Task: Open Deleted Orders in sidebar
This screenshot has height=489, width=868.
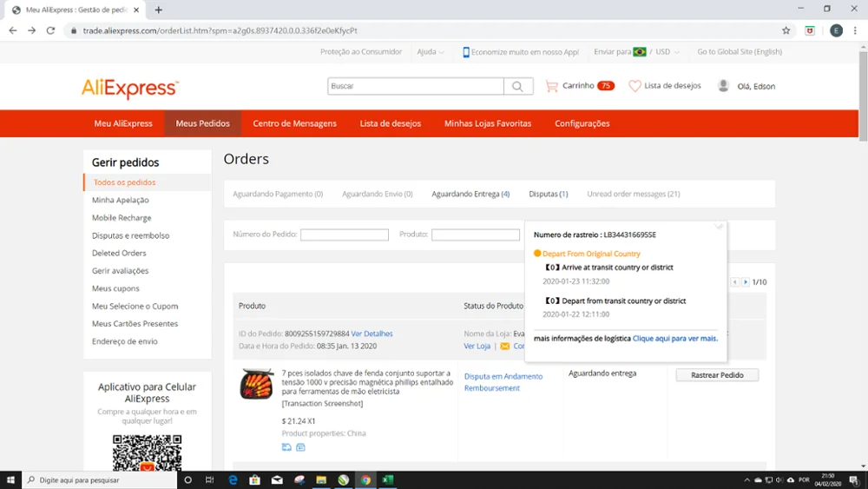Action: 119,253
